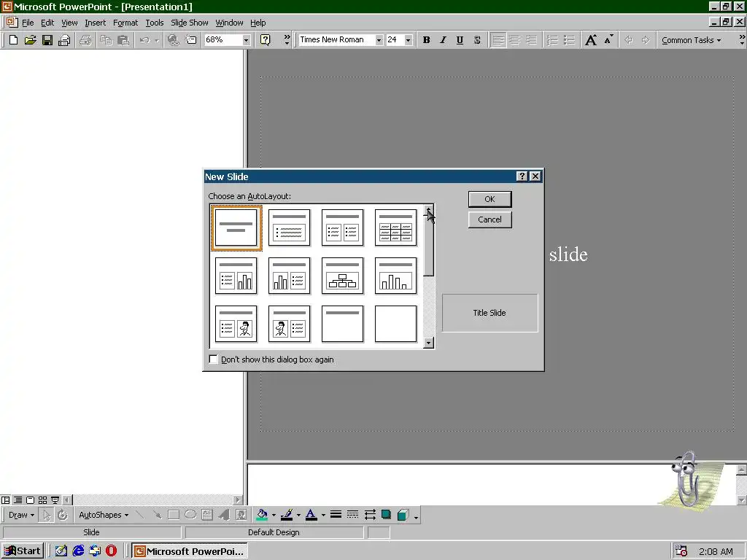Viewport: 747px width, 560px height.
Task: Increase font size with the large A icon
Action: click(x=591, y=40)
